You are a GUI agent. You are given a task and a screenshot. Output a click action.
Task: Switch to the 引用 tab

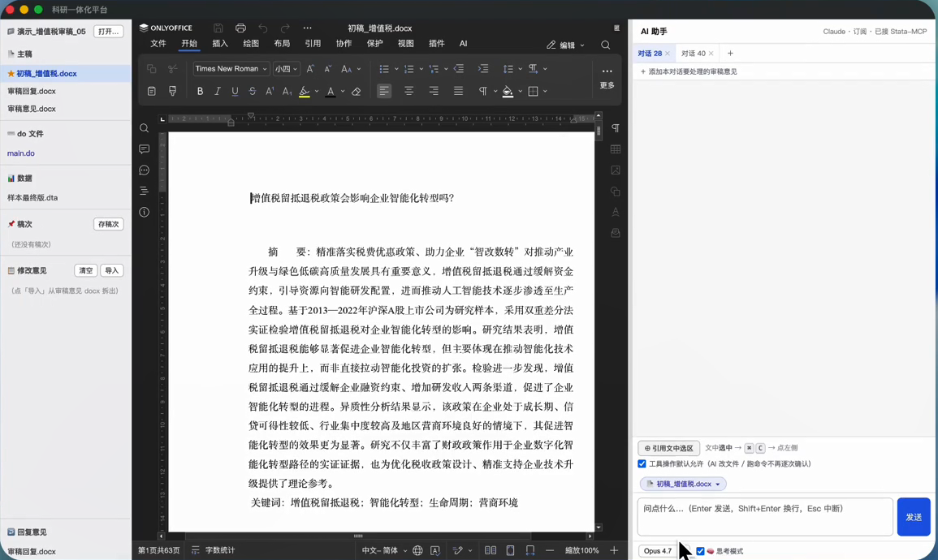pyautogui.click(x=313, y=44)
